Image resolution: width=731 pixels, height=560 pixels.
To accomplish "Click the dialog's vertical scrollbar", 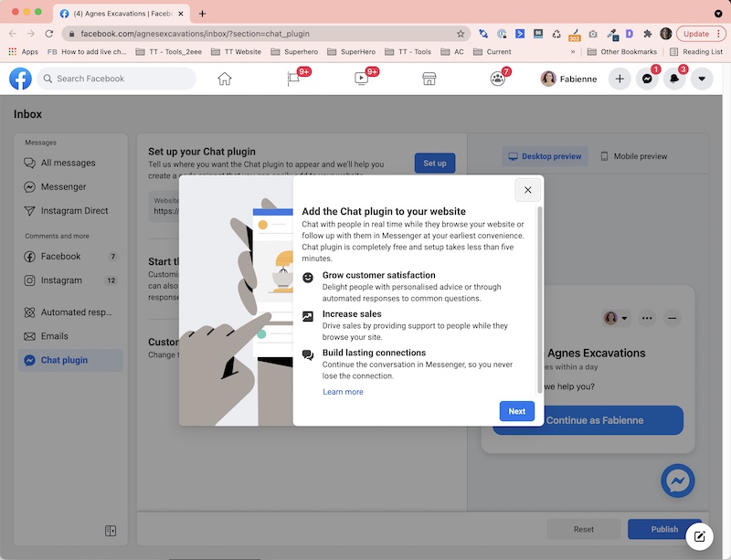I will tap(540, 300).
